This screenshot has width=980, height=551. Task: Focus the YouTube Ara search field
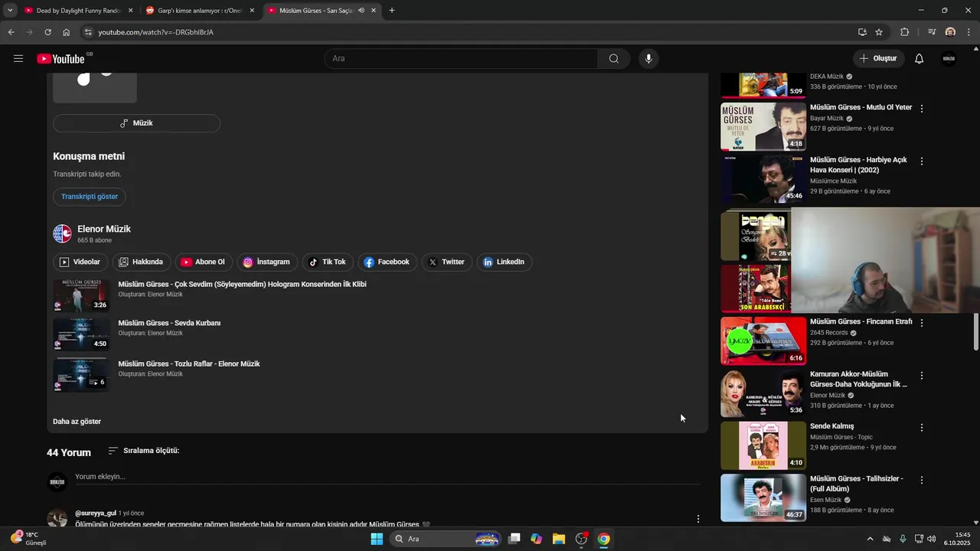(x=462, y=59)
